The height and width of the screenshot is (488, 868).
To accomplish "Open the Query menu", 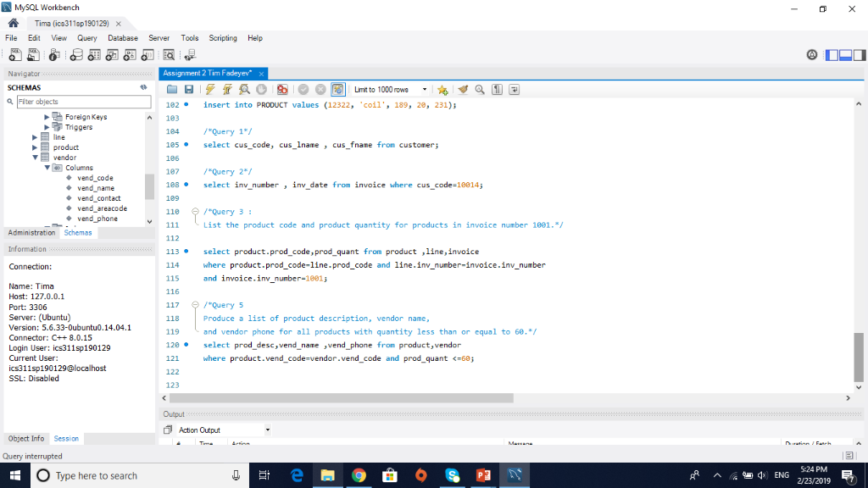I will coord(86,37).
